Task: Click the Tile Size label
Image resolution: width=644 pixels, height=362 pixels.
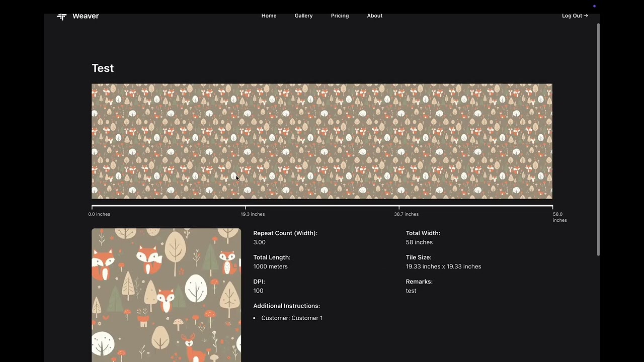Action: pyautogui.click(x=419, y=257)
